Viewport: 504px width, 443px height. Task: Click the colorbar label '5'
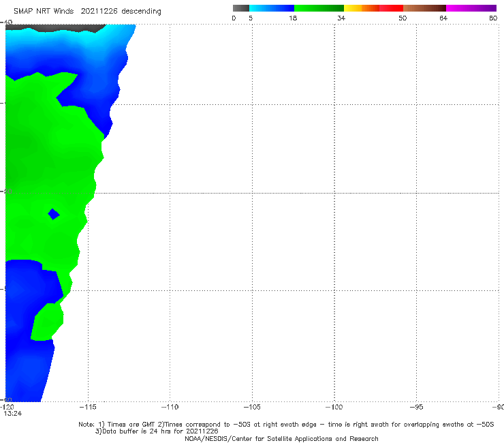point(251,18)
